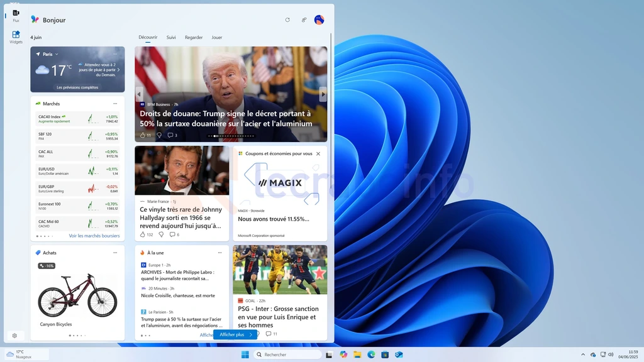Open comments on the Johnny Hallyday article
Screen dimensions: 644x362
[x=174, y=234]
